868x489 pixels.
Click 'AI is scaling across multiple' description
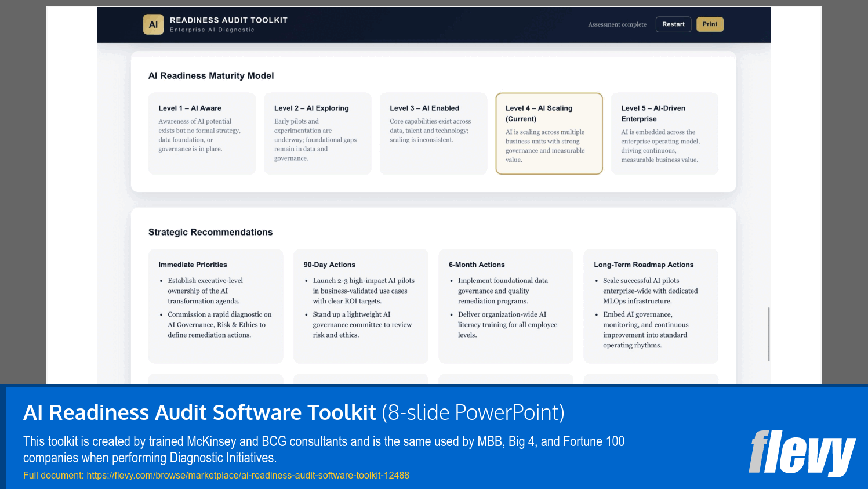[545, 146]
